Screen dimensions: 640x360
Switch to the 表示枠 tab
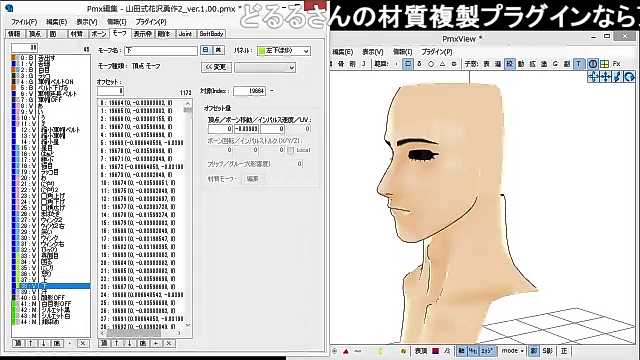tap(142, 34)
